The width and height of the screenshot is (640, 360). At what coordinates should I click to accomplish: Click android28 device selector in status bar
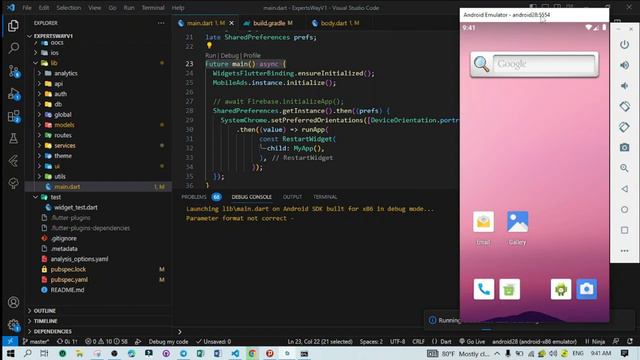(534, 342)
